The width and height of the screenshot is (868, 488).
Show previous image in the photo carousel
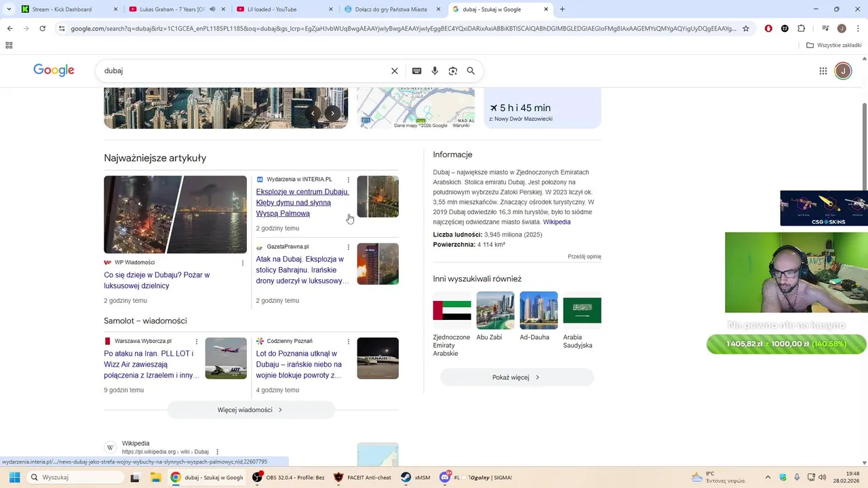coord(312,113)
